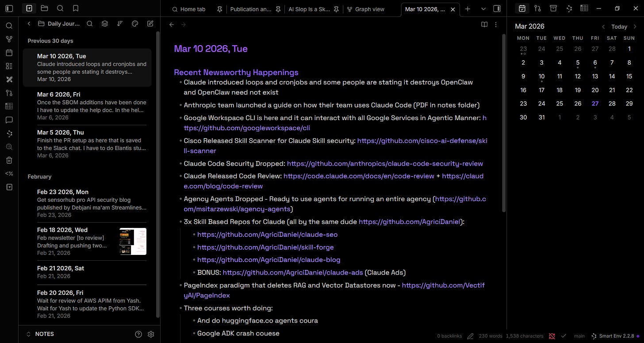Toggle the right sidebar panel

[497, 8]
